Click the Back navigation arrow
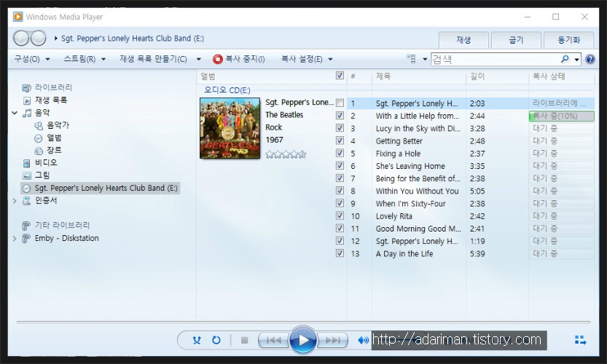 tap(21, 39)
